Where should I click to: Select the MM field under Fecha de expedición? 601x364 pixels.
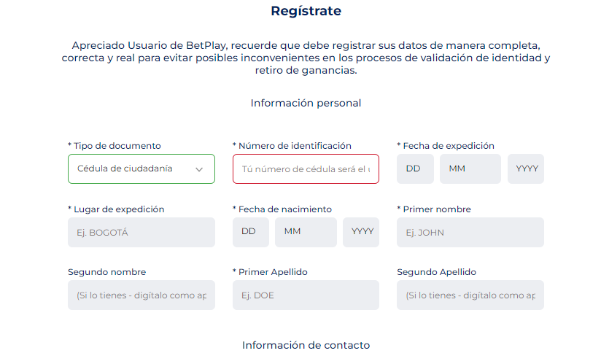[x=470, y=169]
